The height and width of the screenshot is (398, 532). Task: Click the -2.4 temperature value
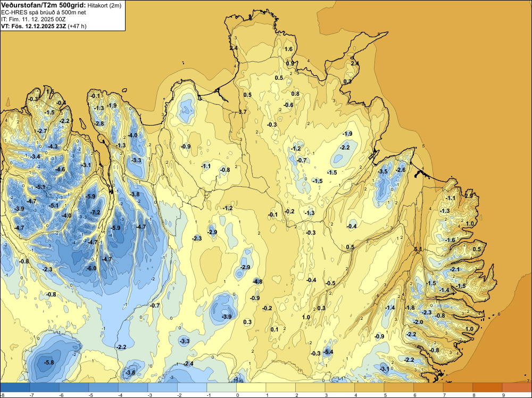tap(188, 364)
